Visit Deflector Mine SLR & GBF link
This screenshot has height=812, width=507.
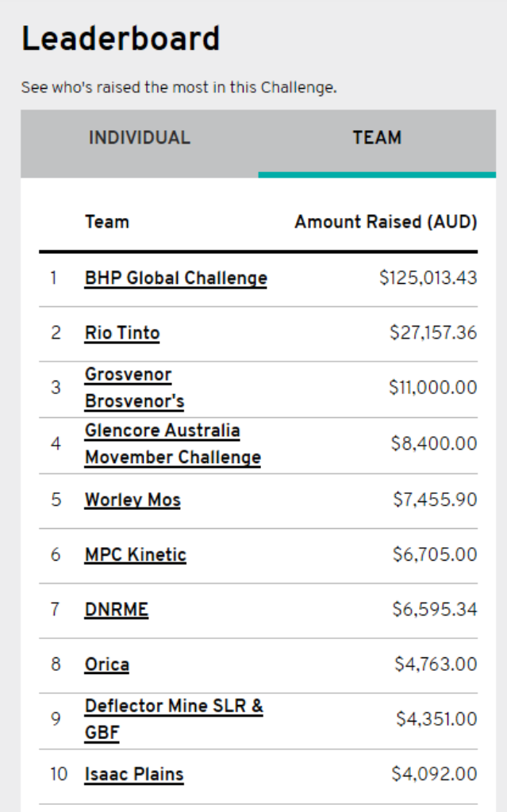pos(175,719)
